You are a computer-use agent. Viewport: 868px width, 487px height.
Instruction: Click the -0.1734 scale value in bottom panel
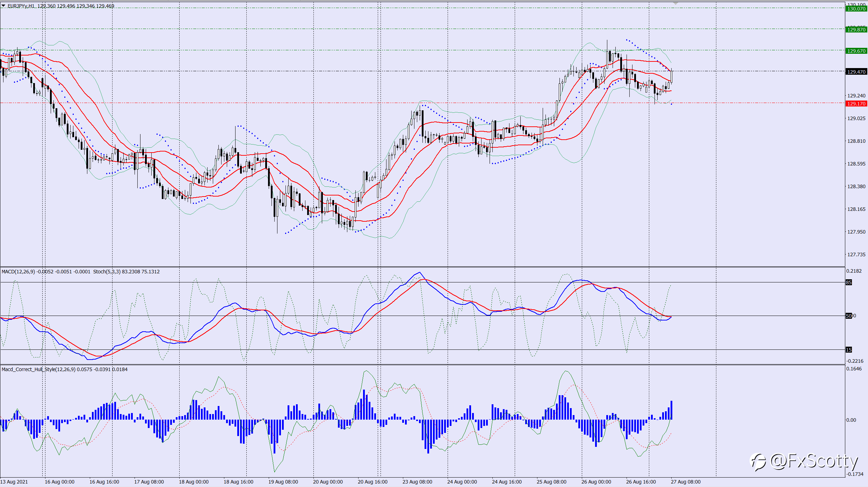click(855, 474)
